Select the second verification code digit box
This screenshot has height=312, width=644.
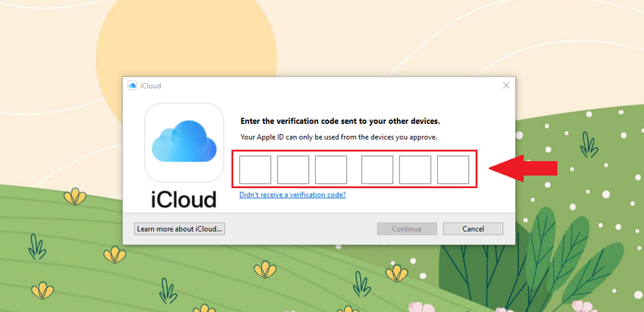pyautogui.click(x=293, y=170)
